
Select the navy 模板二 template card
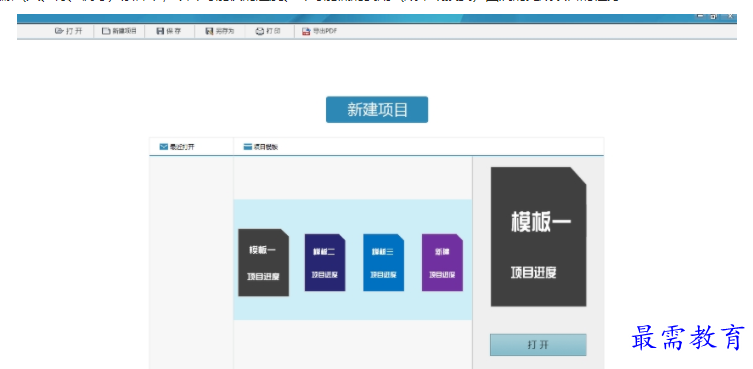[325, 262]
